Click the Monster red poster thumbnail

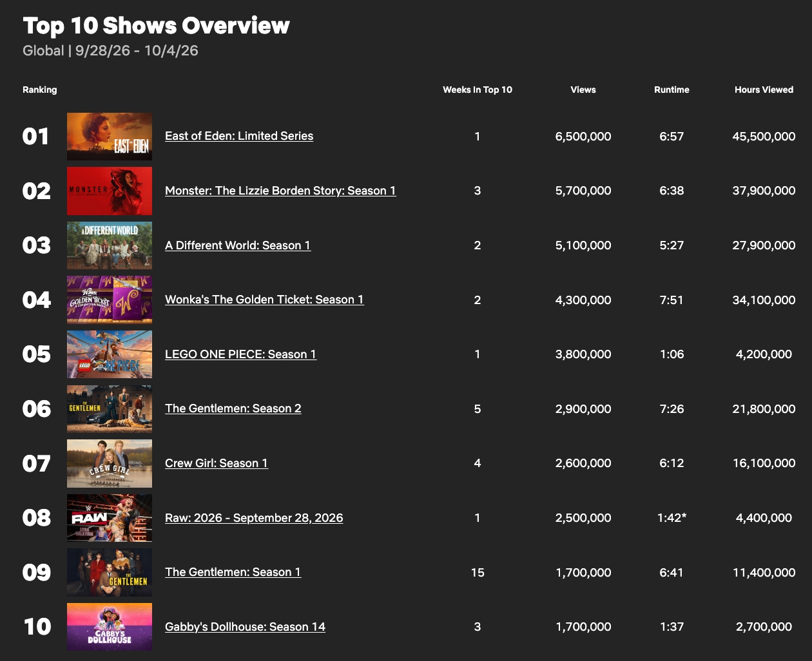[110, 191]
